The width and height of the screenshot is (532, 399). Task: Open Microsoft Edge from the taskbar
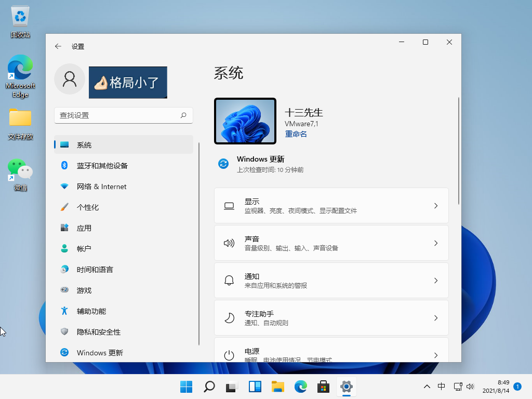pos(300,387)
